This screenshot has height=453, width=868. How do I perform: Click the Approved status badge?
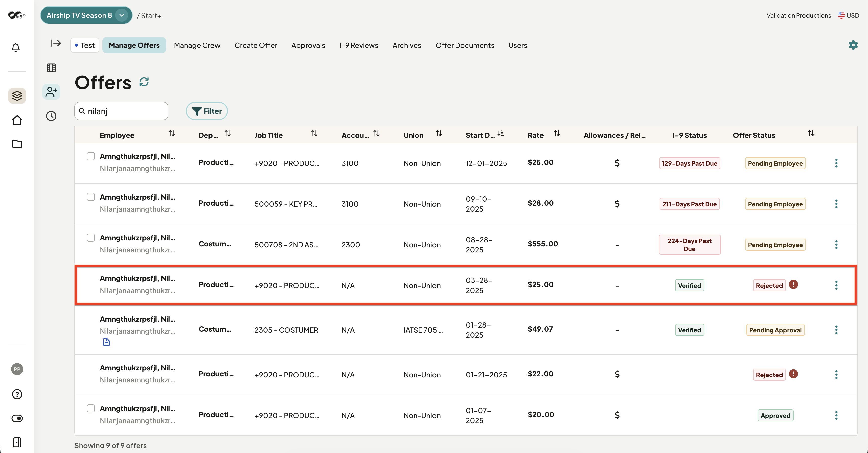point(775,415)
